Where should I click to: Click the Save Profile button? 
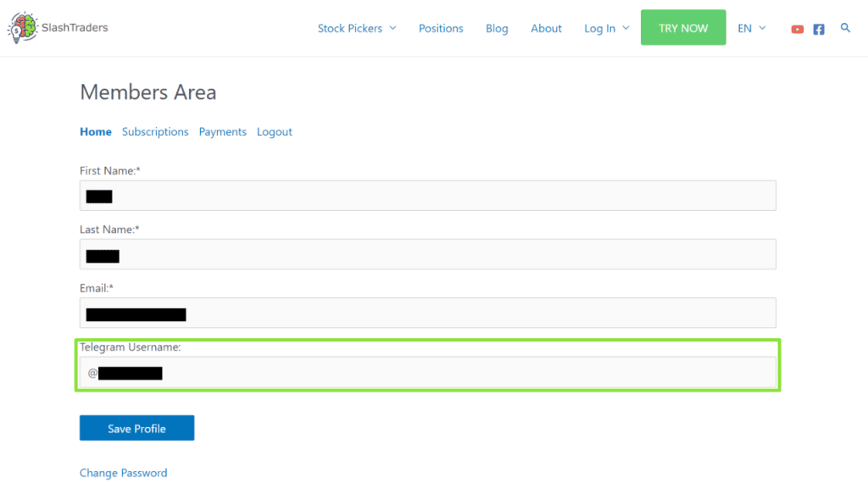(x=136, y=428)
